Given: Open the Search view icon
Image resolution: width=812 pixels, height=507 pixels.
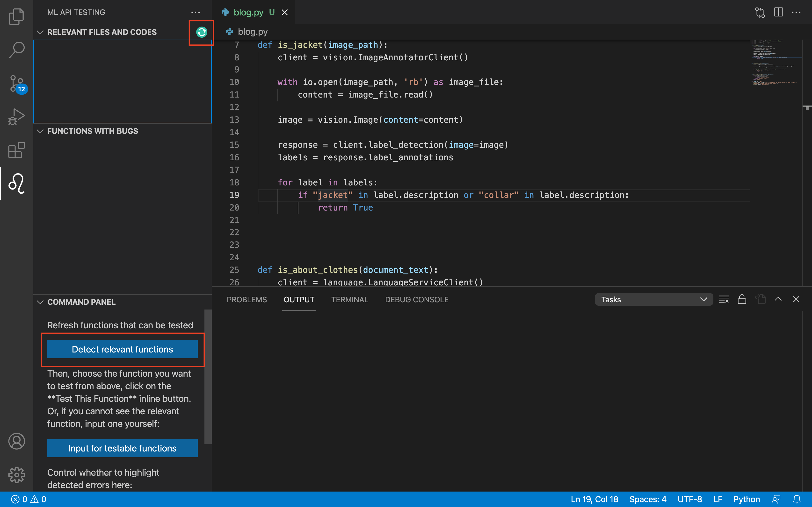Looking at the screenshot, I should 16,50.
